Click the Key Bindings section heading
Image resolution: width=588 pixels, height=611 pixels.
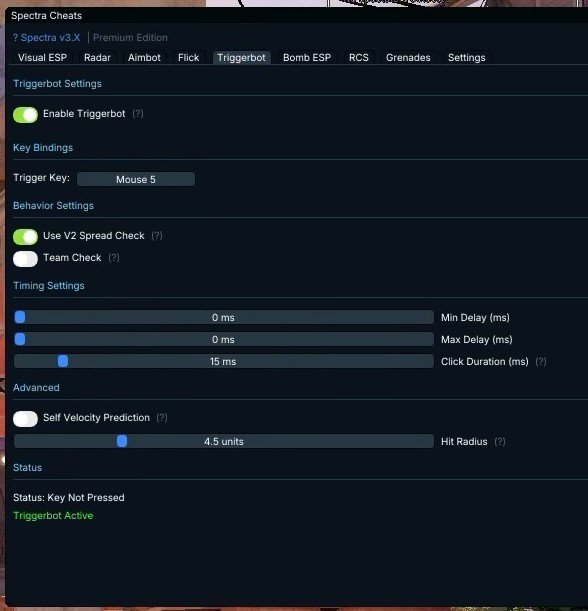coord(43,148)
